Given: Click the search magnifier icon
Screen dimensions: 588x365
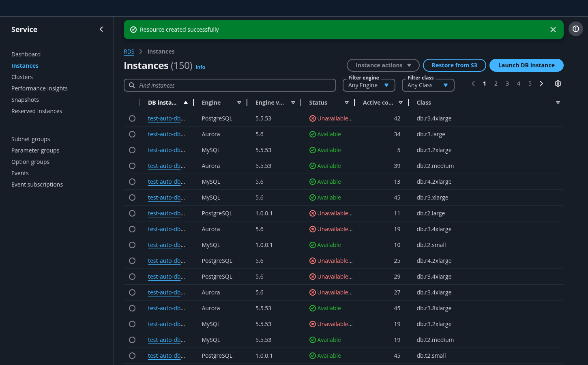Looking at the screenshot, I should [x=132, y=85].
